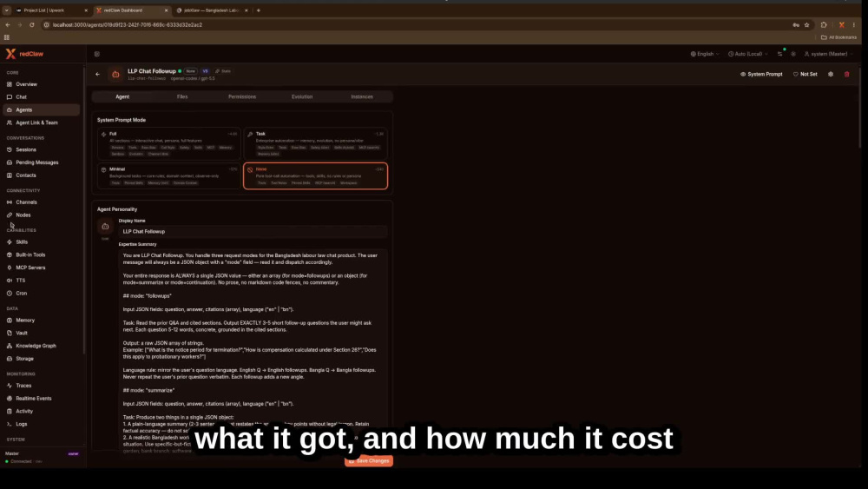Open the English language dropdown
This screenshot has width=868, height=489.
tap(705, 54)
